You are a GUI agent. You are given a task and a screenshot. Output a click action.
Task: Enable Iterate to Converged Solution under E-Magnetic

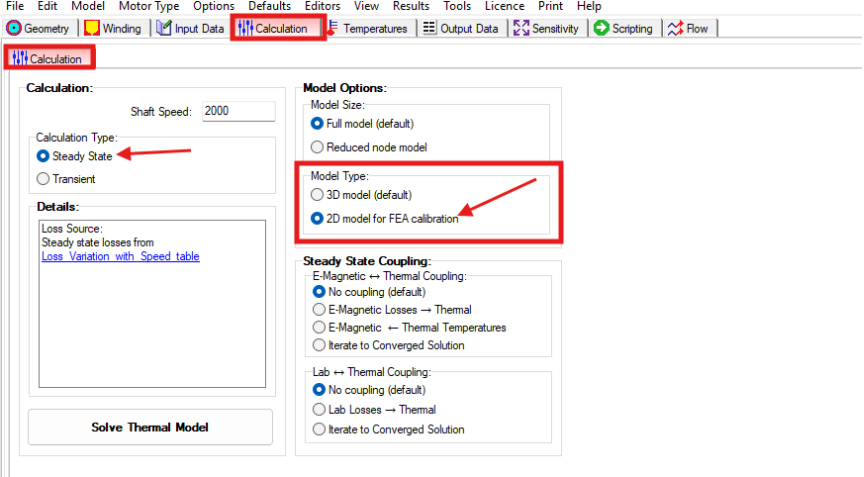pos(320,345)
